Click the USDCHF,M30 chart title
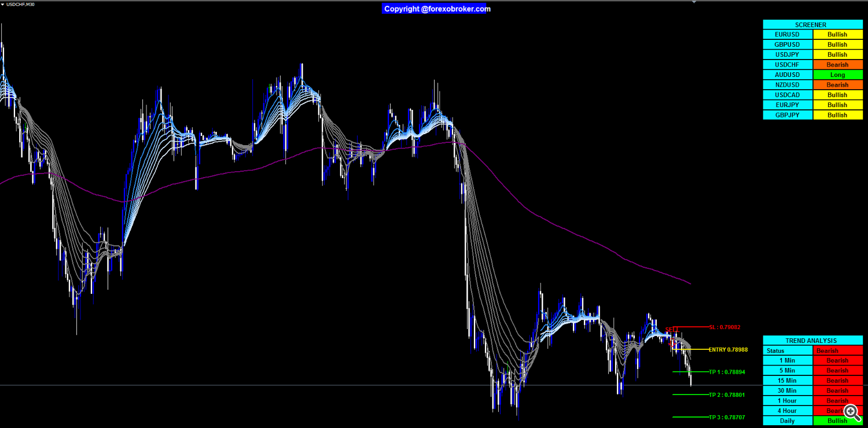This screenshot has width=868, height=428. 20,4
